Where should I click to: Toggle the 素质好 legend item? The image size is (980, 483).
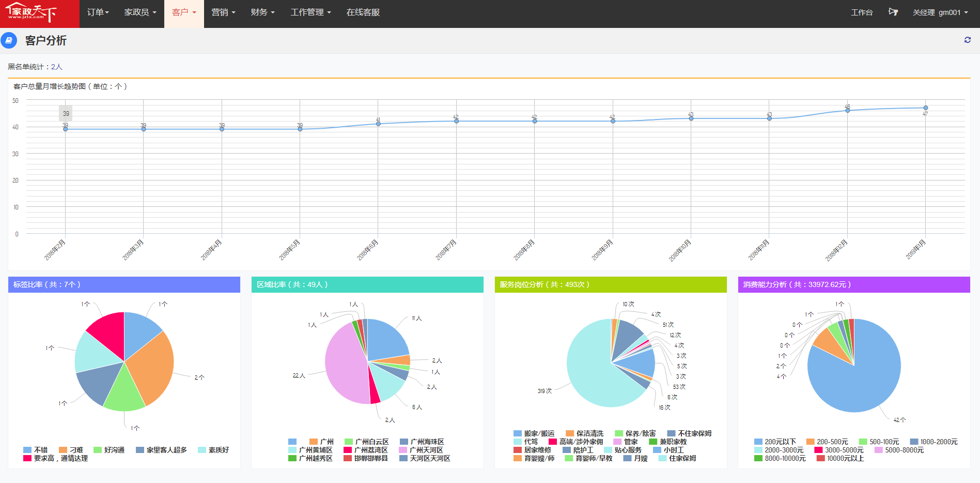213,450
